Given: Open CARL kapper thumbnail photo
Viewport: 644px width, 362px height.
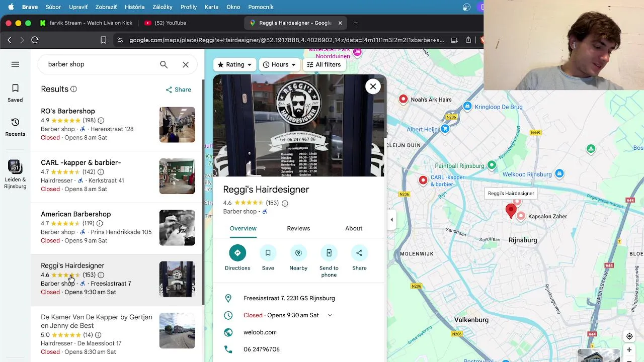Looking at the screenshot, I should click(177, 176).
